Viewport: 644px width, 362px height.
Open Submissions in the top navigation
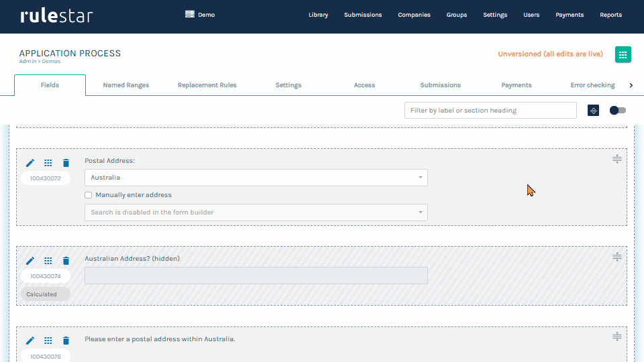tap(363, 15)
